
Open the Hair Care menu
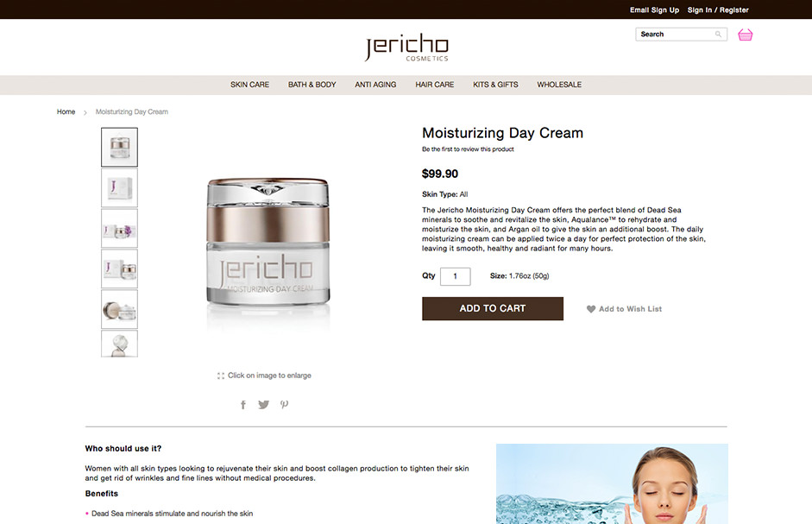click(x=435, y=85)
